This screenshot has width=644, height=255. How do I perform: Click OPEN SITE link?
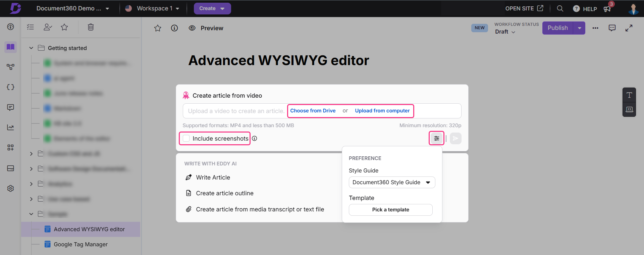[524, 8]
